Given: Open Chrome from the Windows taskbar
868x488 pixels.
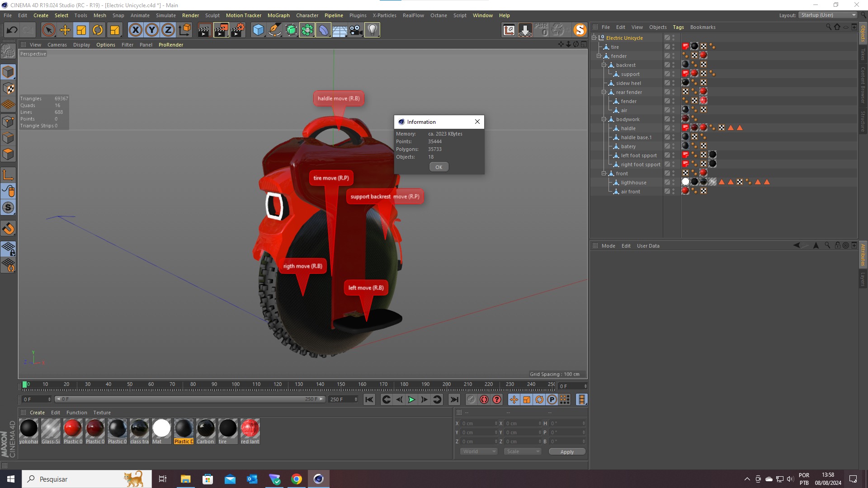Looking at the screenshot, I should click(297, 479).
